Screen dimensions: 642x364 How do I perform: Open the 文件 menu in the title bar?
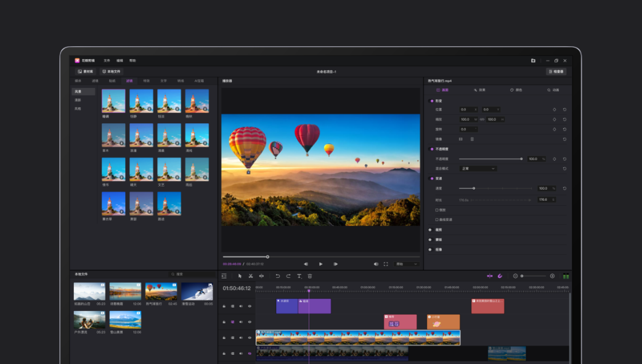coord(107,60)
